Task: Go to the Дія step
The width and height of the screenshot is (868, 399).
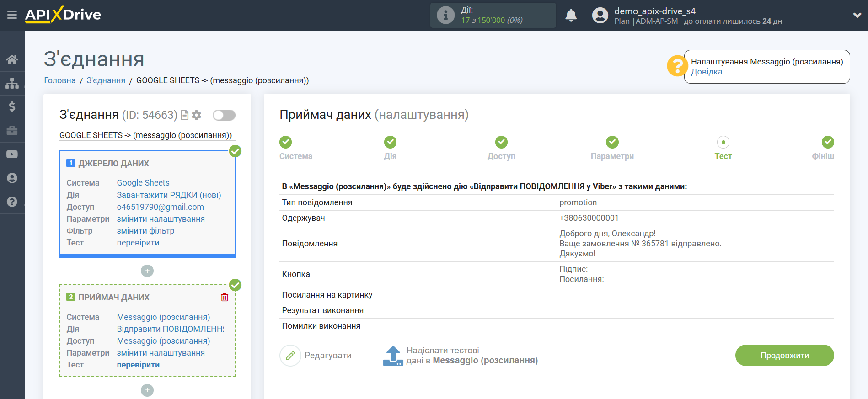Action: click(x=390, y=142)
